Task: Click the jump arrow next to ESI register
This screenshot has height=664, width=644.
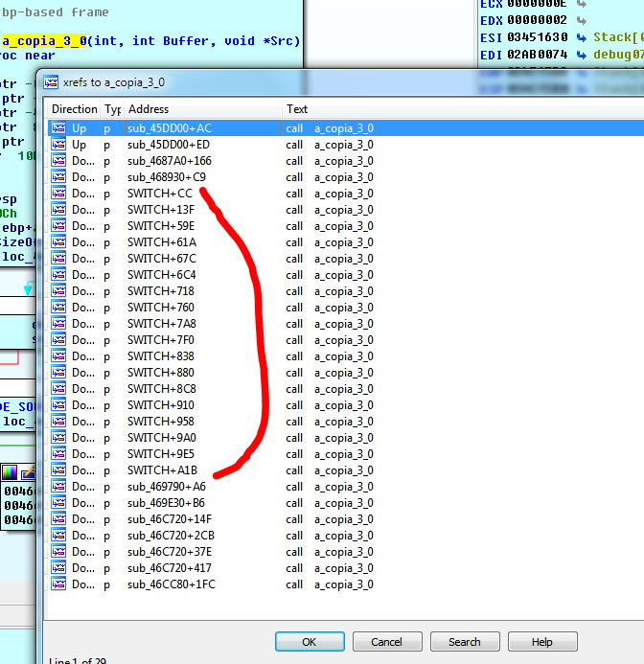Action: point(582,37)
